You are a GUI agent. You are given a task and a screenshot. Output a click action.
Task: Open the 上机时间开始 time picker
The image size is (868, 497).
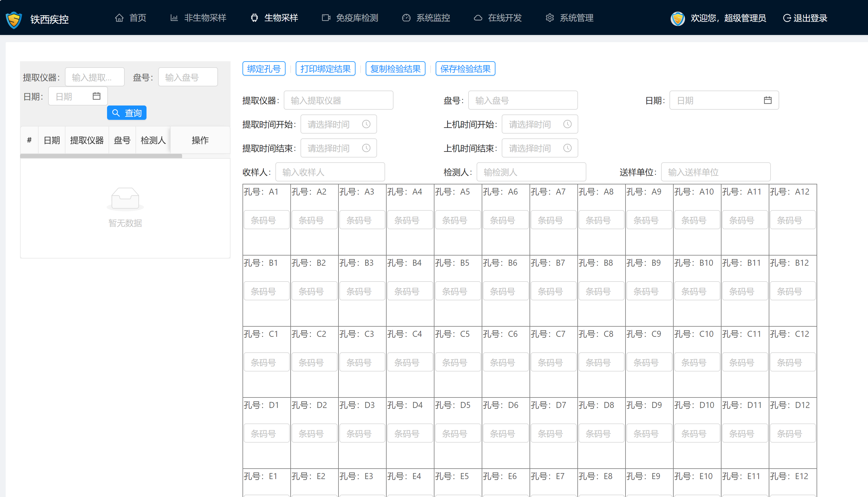click(x=540, y=124)
